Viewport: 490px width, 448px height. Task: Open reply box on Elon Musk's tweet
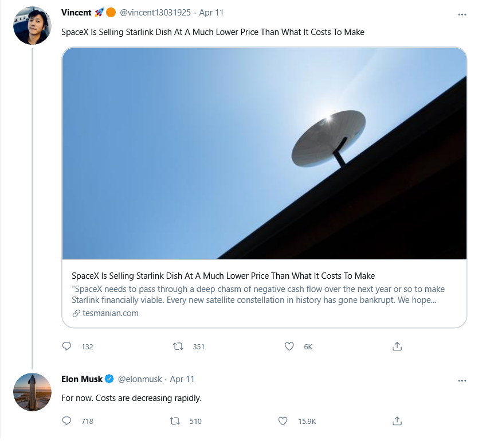click(x=66, y=421)
